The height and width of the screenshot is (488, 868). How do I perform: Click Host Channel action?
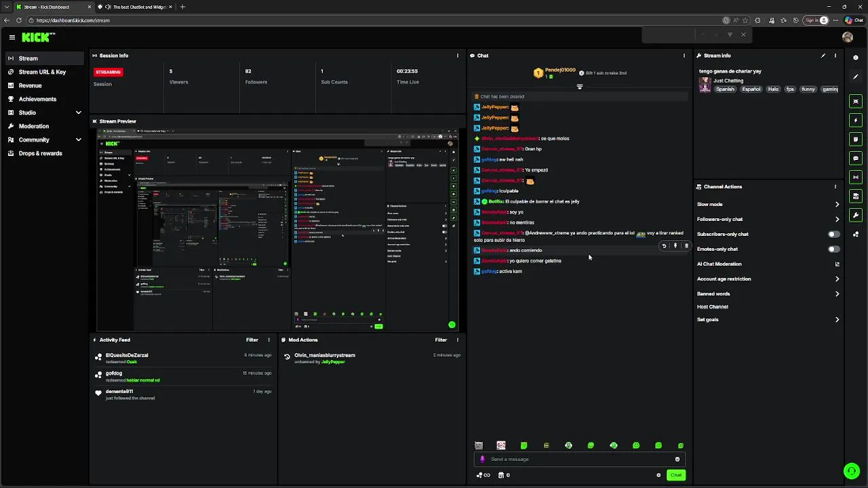712,306
